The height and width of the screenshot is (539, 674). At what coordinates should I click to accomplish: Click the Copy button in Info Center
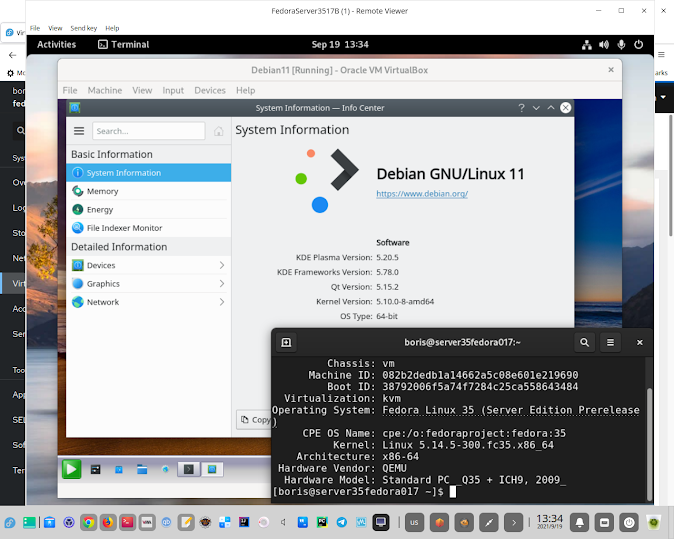coord(255,420)
